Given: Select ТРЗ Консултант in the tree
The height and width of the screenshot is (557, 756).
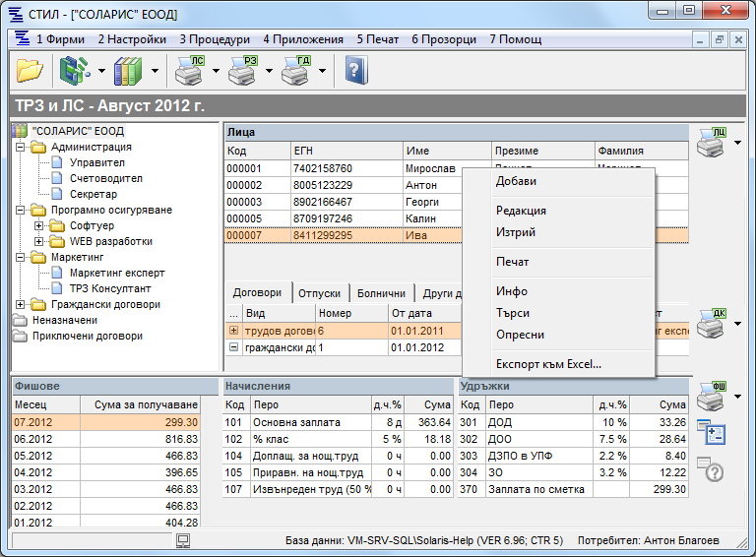Looking at the screenshot, I should tap(110, 288).
